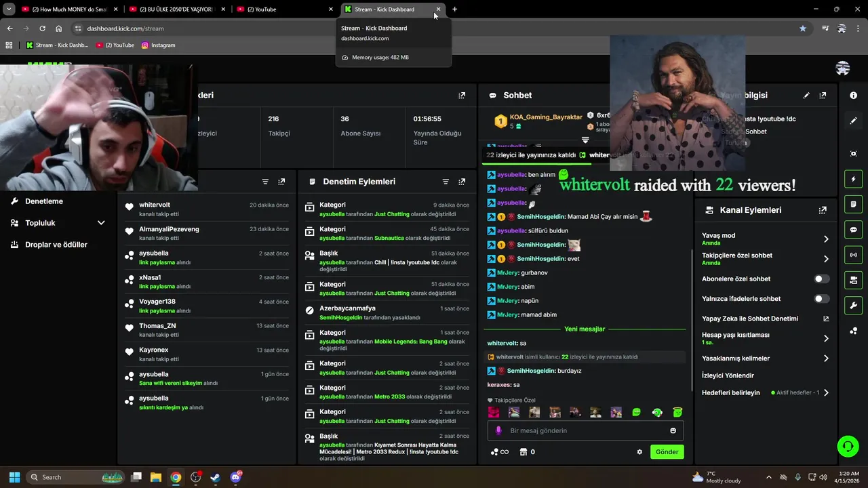Viewport: 868px width, 488px height.
Task: Toggle Abonelere özel sohbet switch
Action: 821,279
